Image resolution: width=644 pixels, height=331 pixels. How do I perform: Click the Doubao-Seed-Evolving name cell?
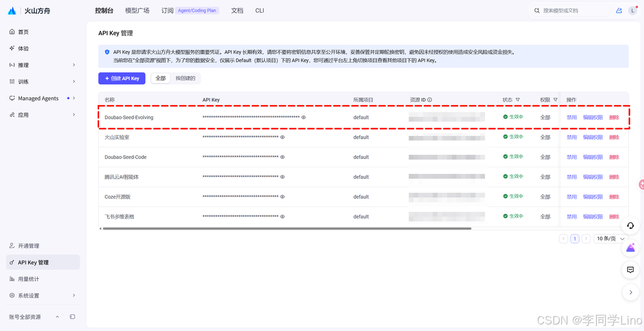click(x=129, y=117)
